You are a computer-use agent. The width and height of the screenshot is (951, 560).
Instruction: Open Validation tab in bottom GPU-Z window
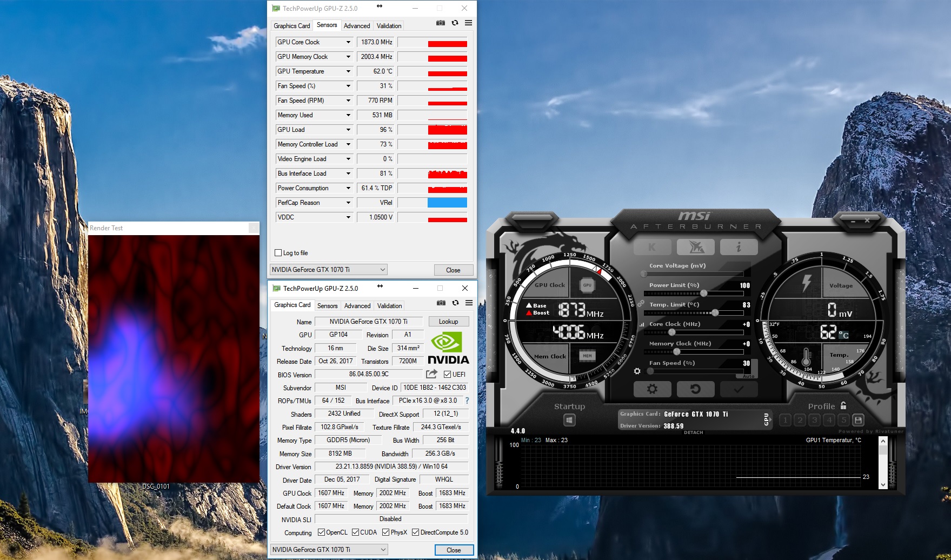(x=390, y=306)
